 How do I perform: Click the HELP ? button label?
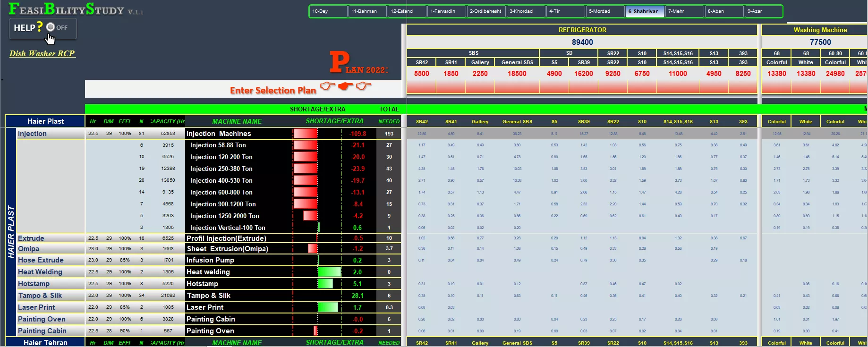tap(28, 27)
